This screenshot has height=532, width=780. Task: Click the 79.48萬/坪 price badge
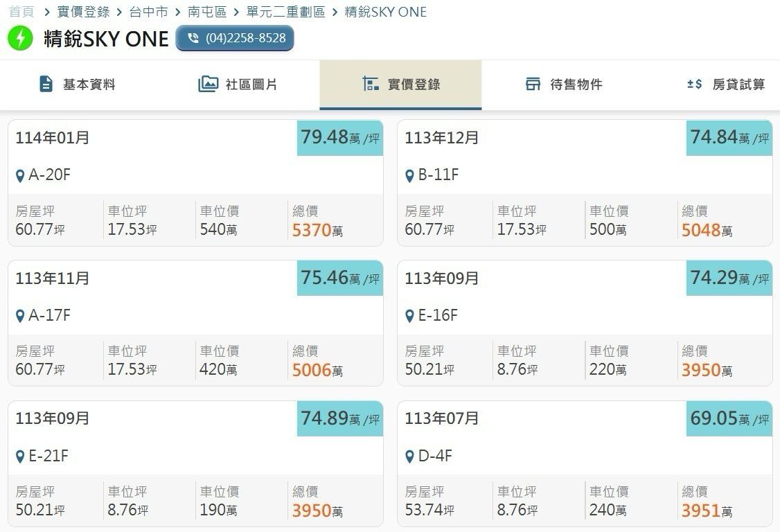(340, 138)
